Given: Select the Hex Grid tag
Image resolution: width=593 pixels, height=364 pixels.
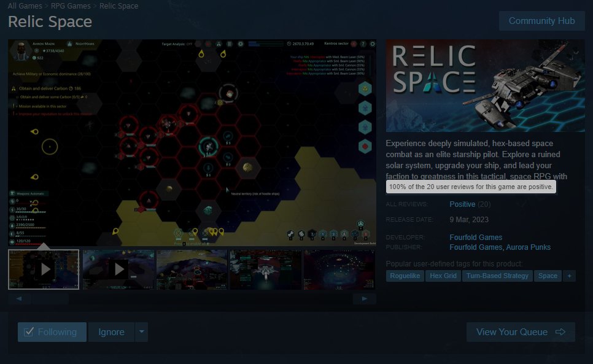Looking at the screenshot, I should point(443,276).
